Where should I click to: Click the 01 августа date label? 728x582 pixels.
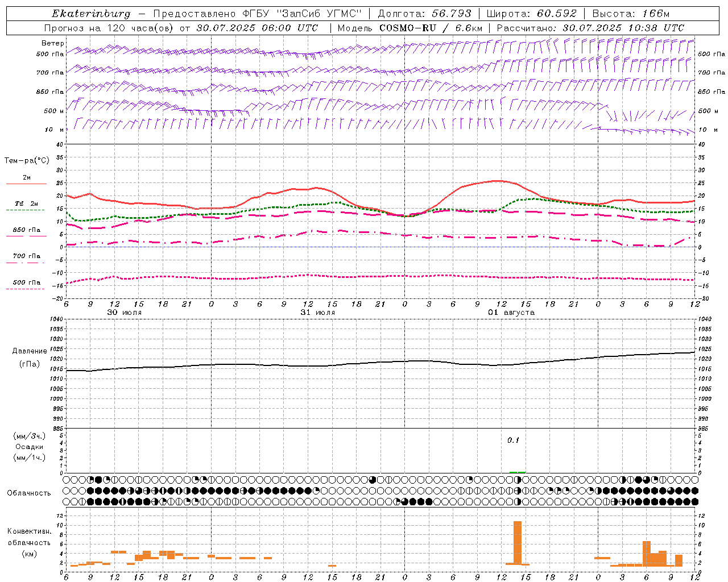click(x=511, y=313)
